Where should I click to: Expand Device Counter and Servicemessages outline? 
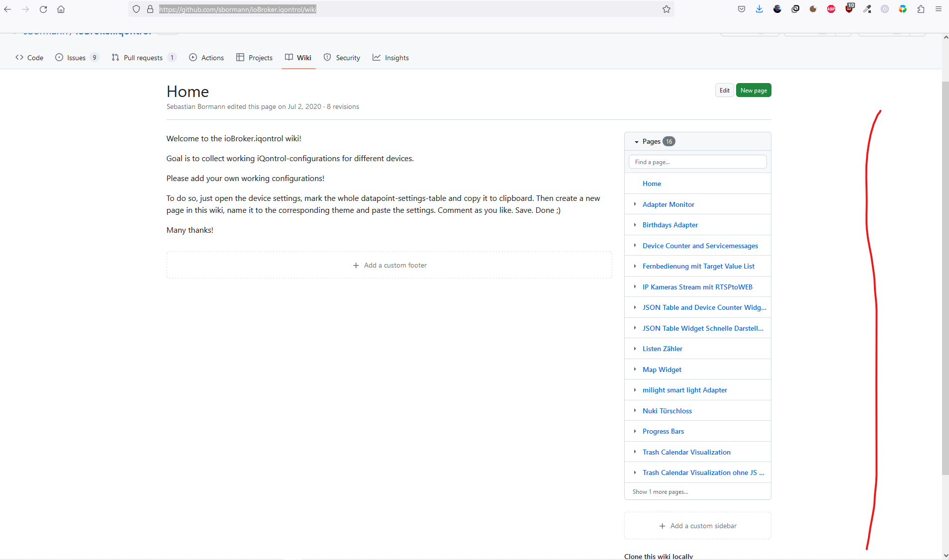tap(635, 245)
